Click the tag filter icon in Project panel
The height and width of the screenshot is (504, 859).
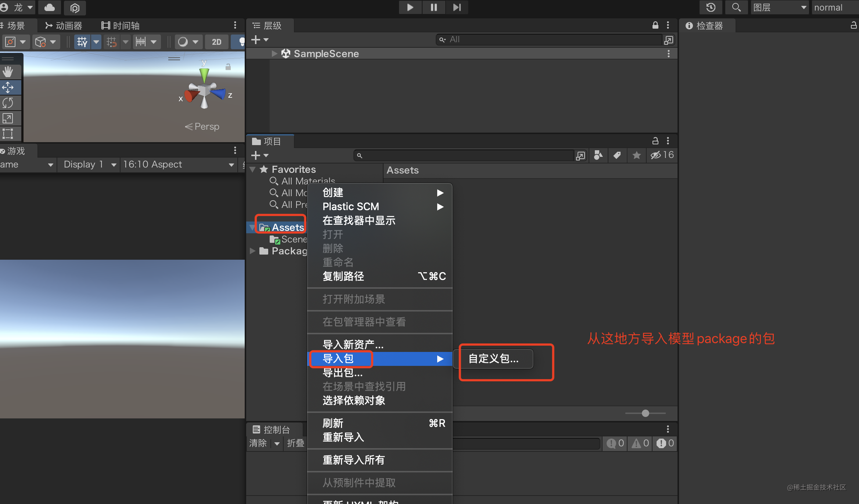point(617,155)
